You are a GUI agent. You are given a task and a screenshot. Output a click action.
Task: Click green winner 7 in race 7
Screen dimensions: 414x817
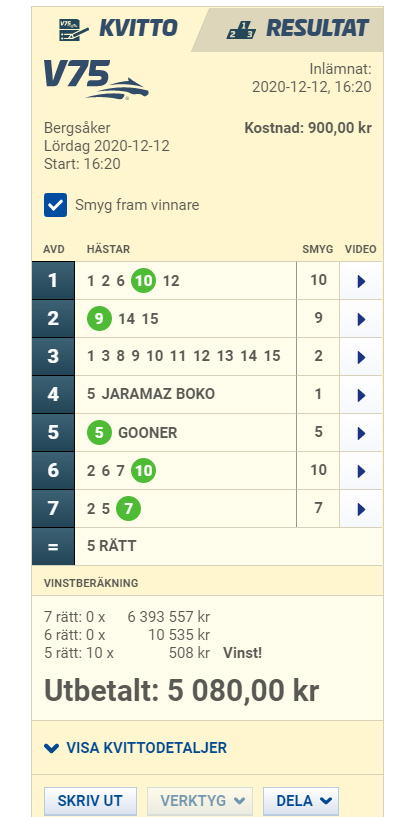128,509
